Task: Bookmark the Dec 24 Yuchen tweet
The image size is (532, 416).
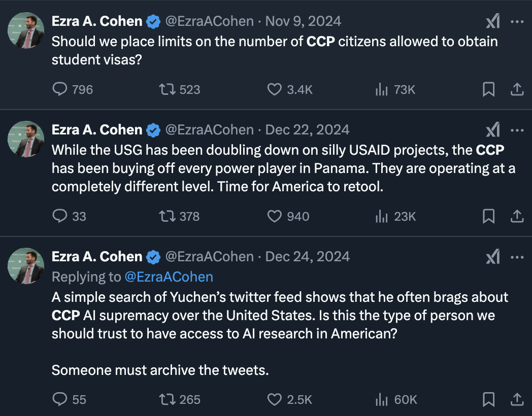Action: (x=488, y=400)
